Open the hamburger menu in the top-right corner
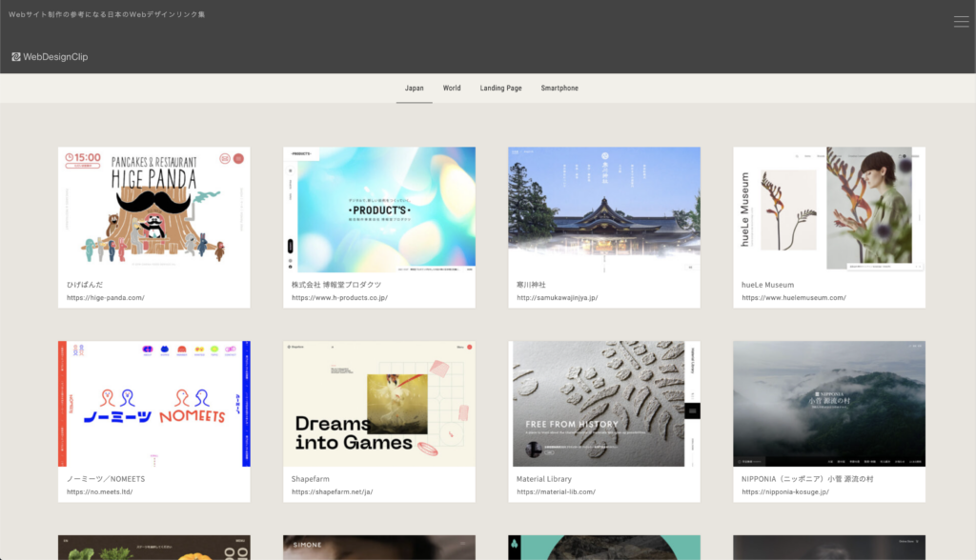This screenshot has width=976, height=560. (x=961, y=21)
